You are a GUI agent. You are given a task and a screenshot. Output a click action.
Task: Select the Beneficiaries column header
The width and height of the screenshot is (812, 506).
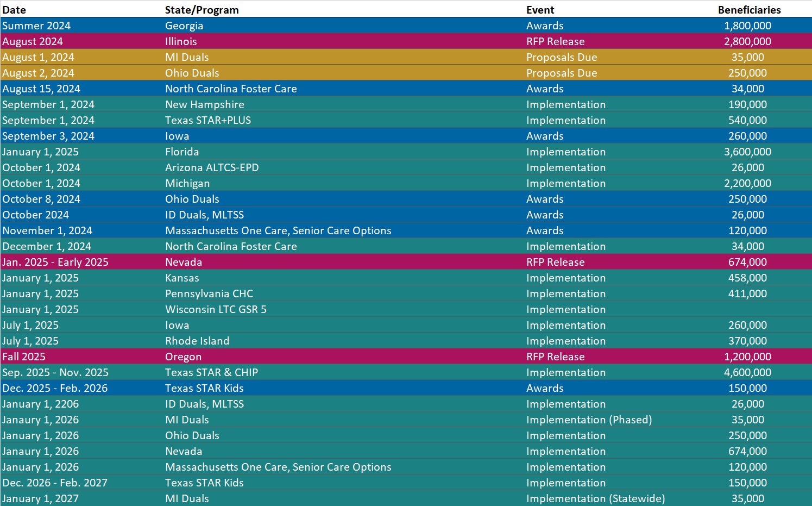click(749, 10)
